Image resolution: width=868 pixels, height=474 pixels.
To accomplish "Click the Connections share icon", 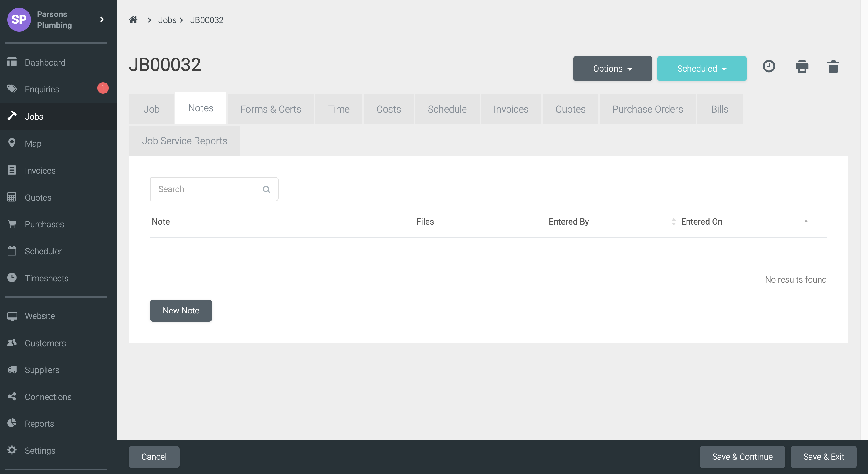I will [x=12, y=397].
